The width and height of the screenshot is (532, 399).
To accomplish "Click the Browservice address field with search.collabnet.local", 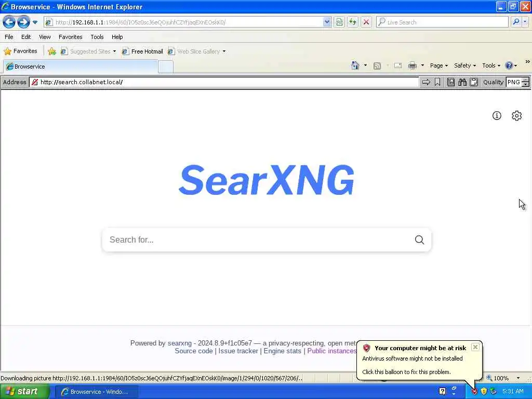I will coord(224,82).
